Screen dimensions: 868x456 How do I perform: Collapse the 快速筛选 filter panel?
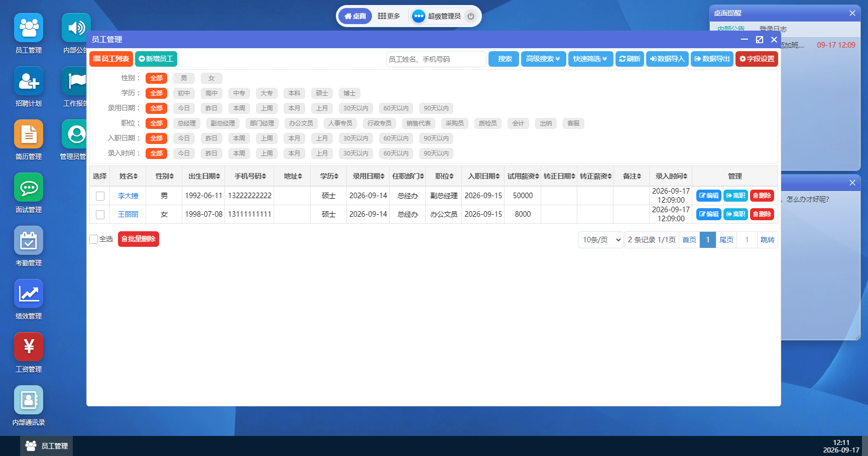(x=590, y=59)
